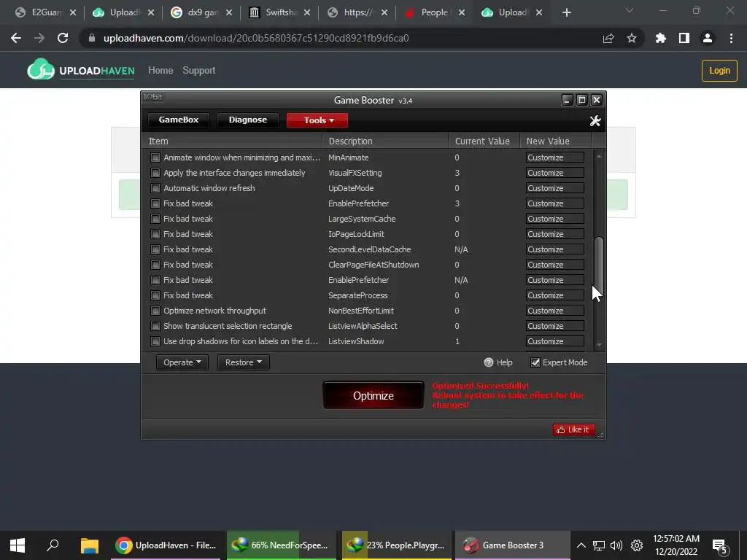
Task: Open Customize box for ClearPageFileAtShutdown
Action: tap(555, 265)
